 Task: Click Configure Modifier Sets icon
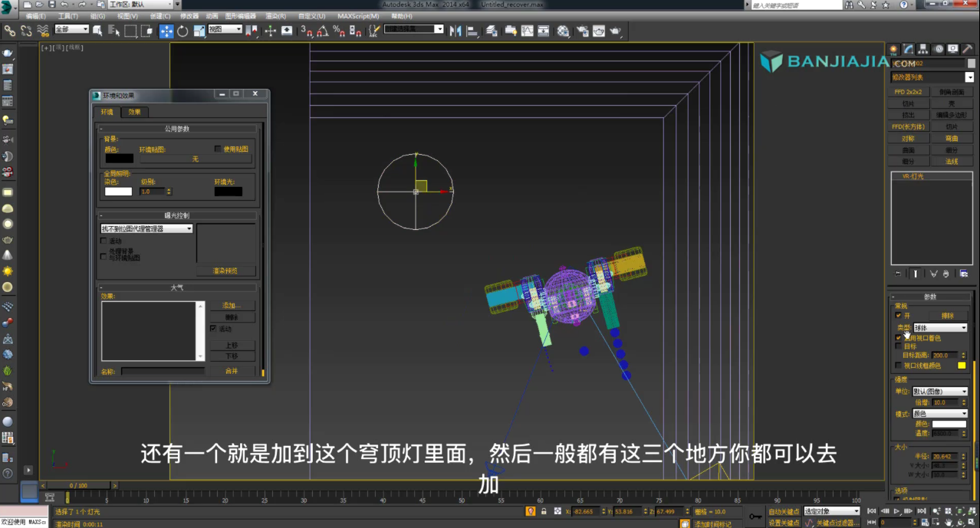(x=964, y=274)
